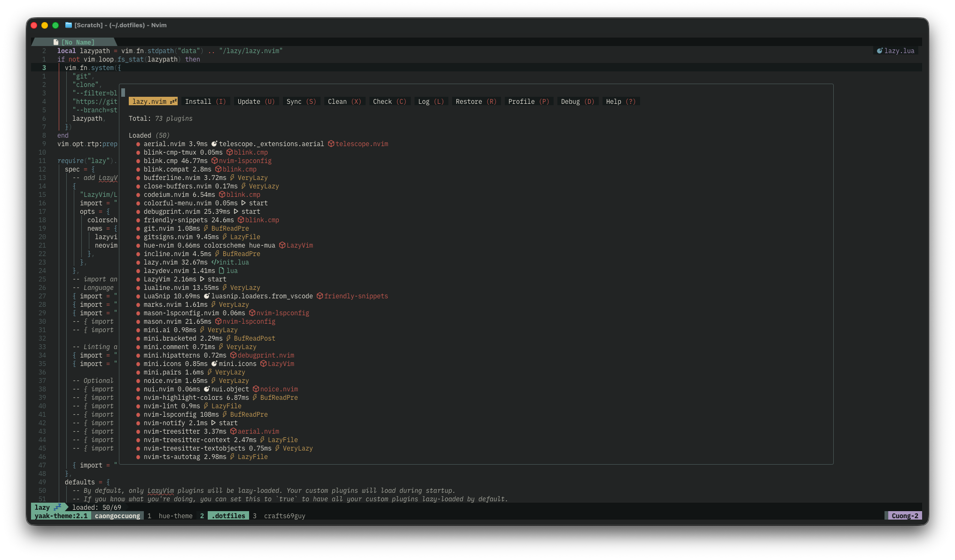The width and height of the screenshot is (955, 560).
Task: Click package icon beside LazyVim on hue-nvim row
Action: (x=282, y=245)
